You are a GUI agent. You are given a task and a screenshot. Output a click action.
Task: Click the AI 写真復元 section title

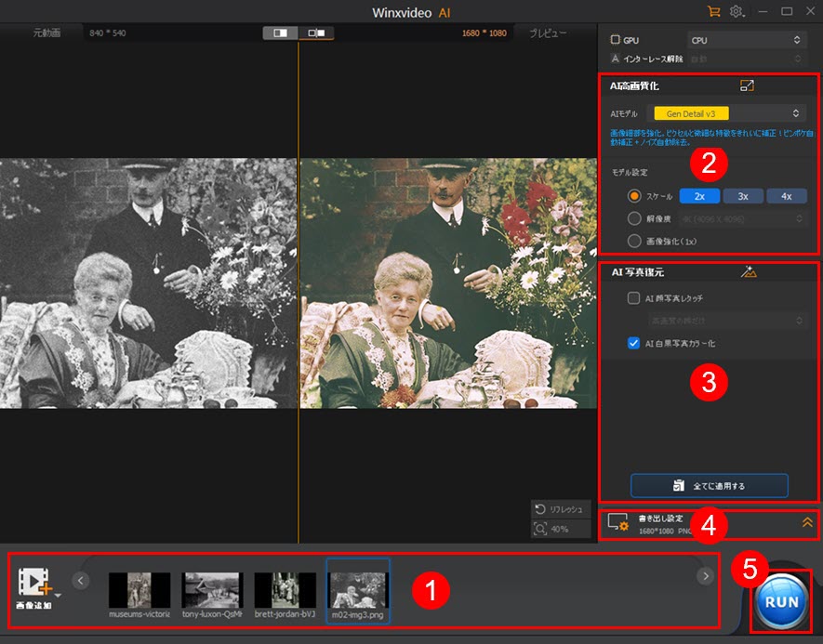[638, 272]
